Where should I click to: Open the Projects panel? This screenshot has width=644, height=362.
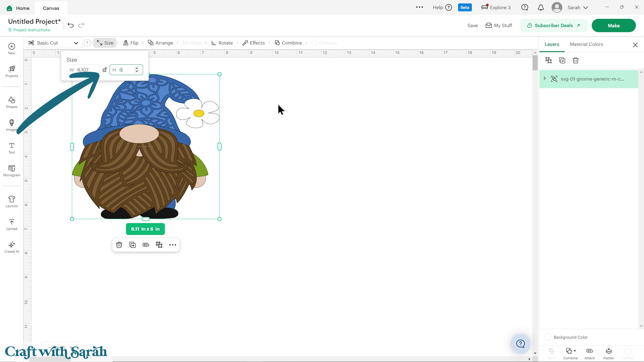(12, 71)
